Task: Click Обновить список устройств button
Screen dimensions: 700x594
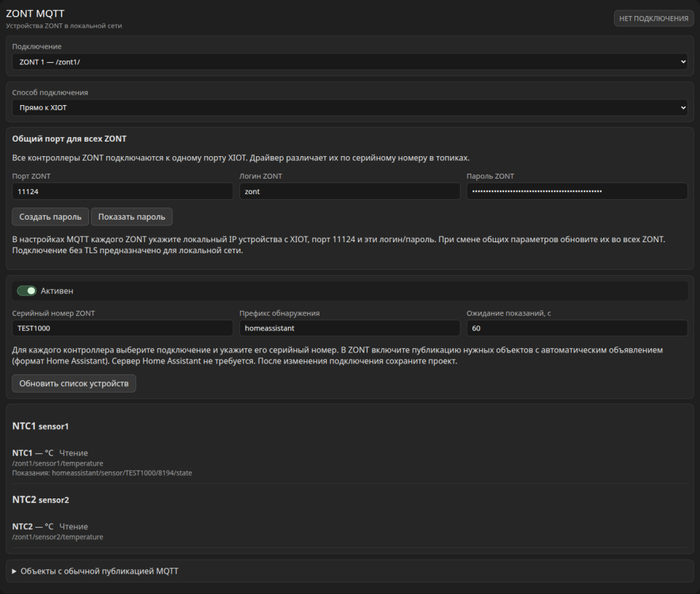Action: 74,383
